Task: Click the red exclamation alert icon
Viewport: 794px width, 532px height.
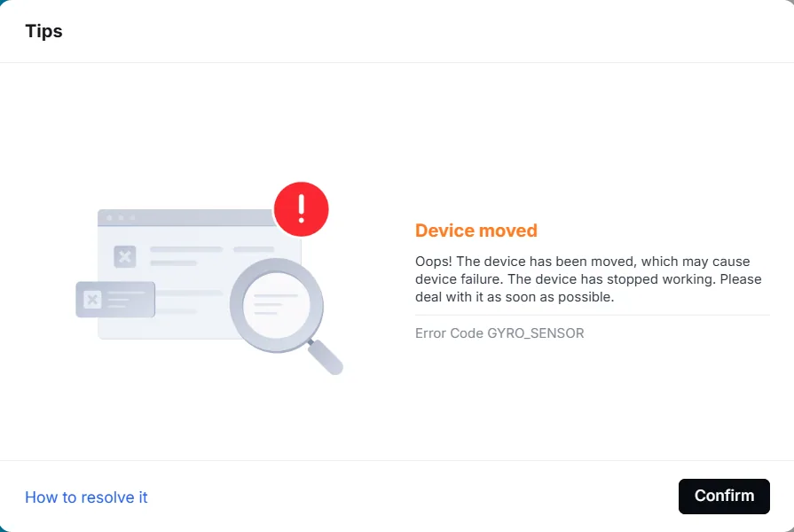Action: (302, 209)
